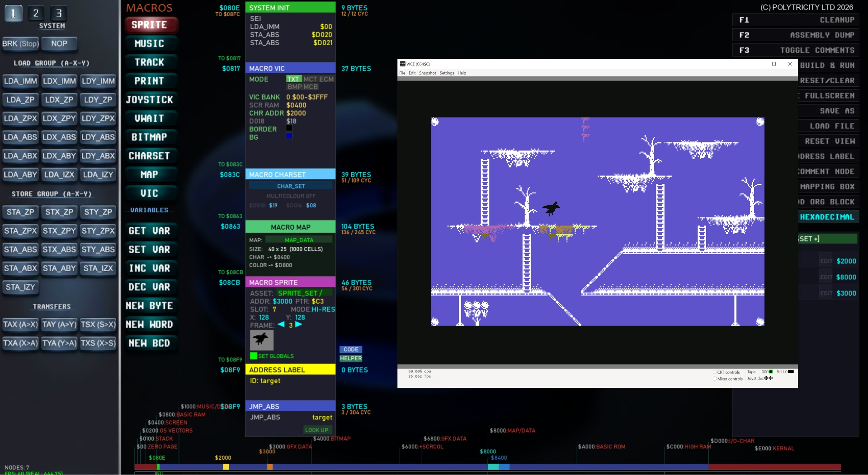Select the JOYSTICK macro button
The height and width of the screenshot is (475, 868).
pos(150,100)
